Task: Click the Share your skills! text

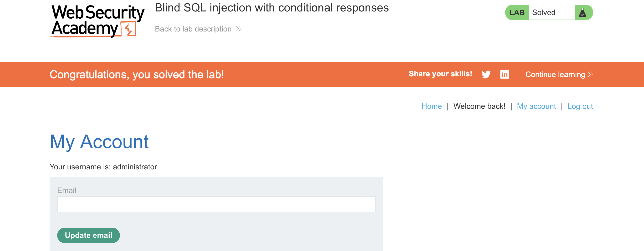Action: point(440,74)
